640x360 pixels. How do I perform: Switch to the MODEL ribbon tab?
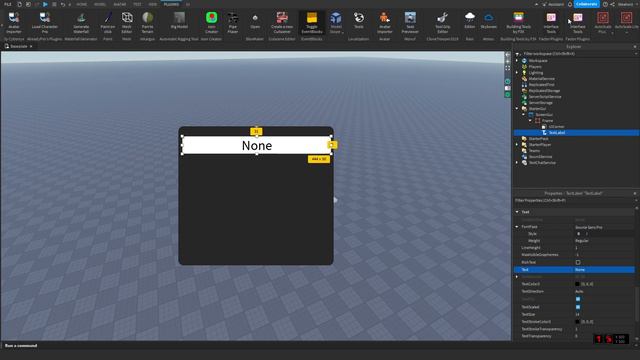click(100, 4)
